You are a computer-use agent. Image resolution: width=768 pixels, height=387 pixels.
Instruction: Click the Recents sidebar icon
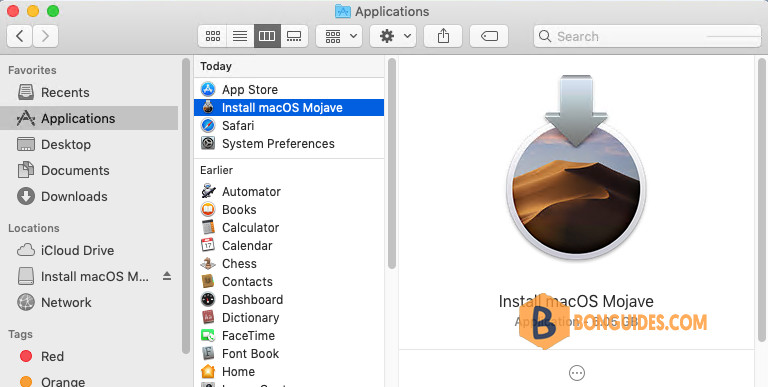pos(26,92)
